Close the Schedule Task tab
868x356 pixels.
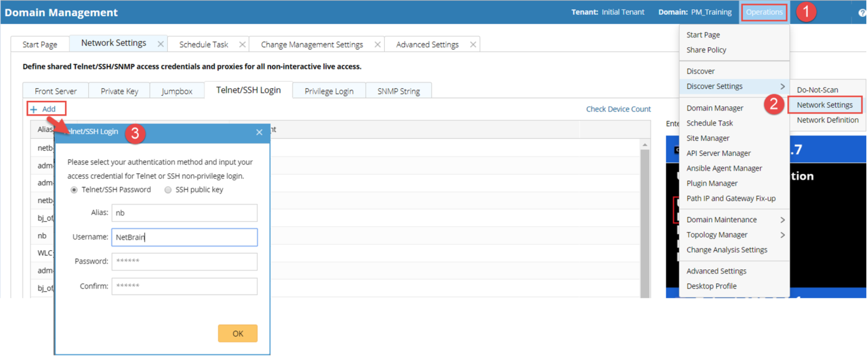tap(242, 44)
